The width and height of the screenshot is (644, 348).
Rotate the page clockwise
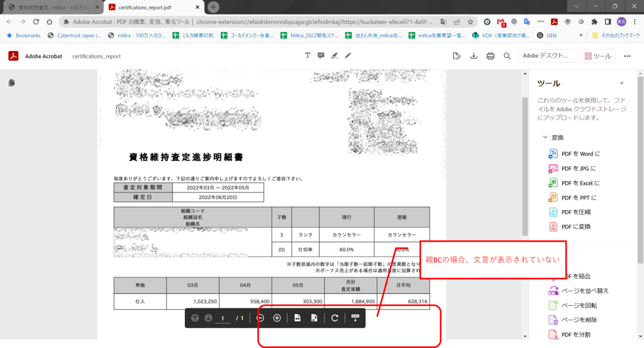click(x=335, y=318)
